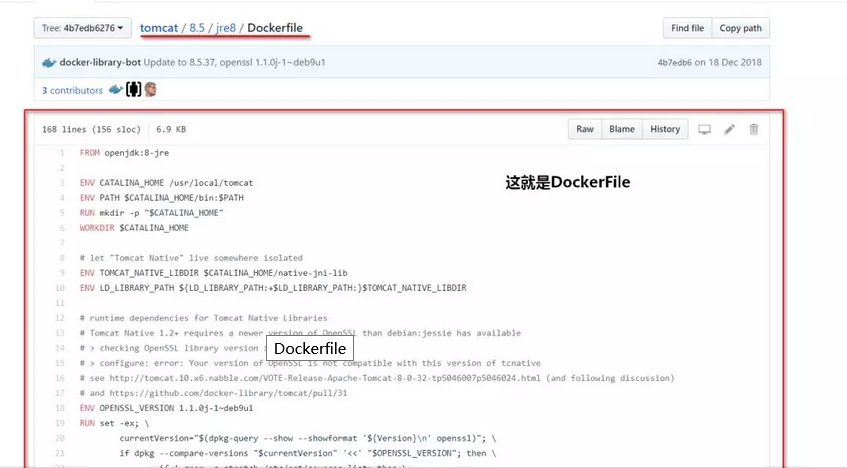
Task: Go to the 8.5 folder breadcrumb
Action: (197, 28)
